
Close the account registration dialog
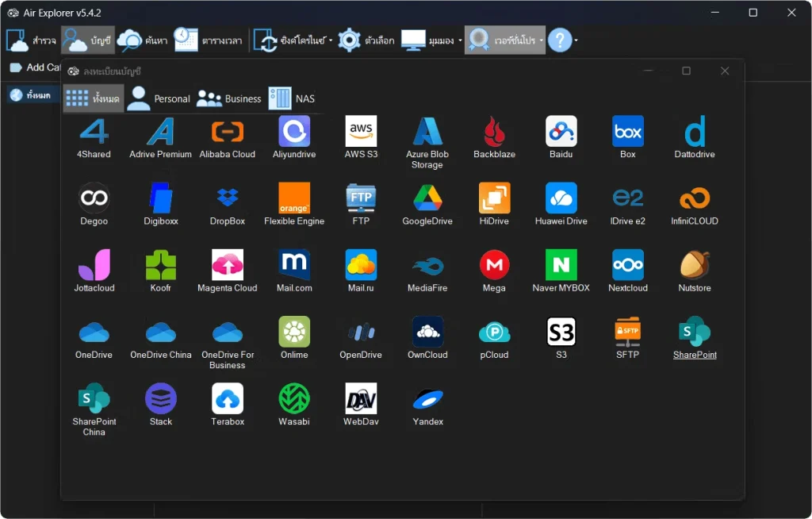[724, 71]
